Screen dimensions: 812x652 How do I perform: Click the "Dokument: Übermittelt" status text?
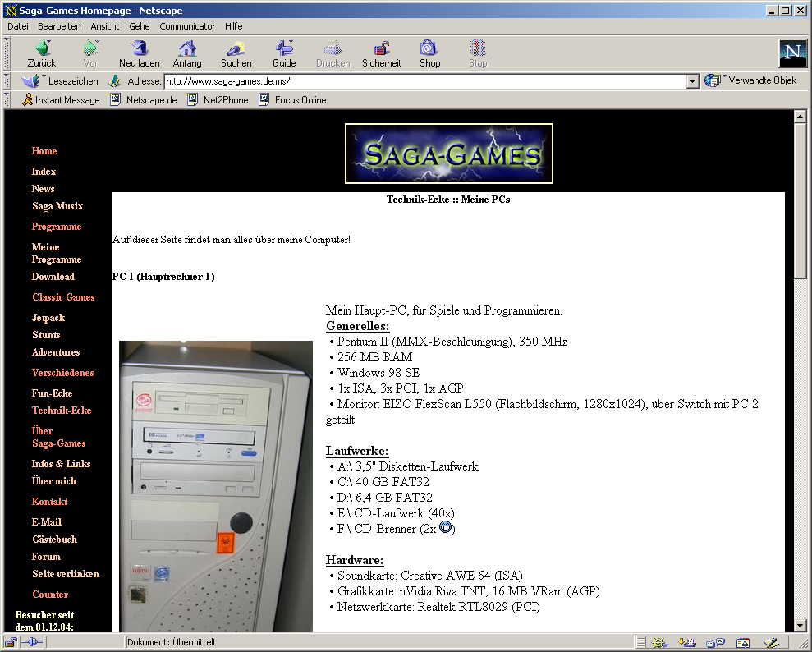pyautogui.click(x=172, y=643)
